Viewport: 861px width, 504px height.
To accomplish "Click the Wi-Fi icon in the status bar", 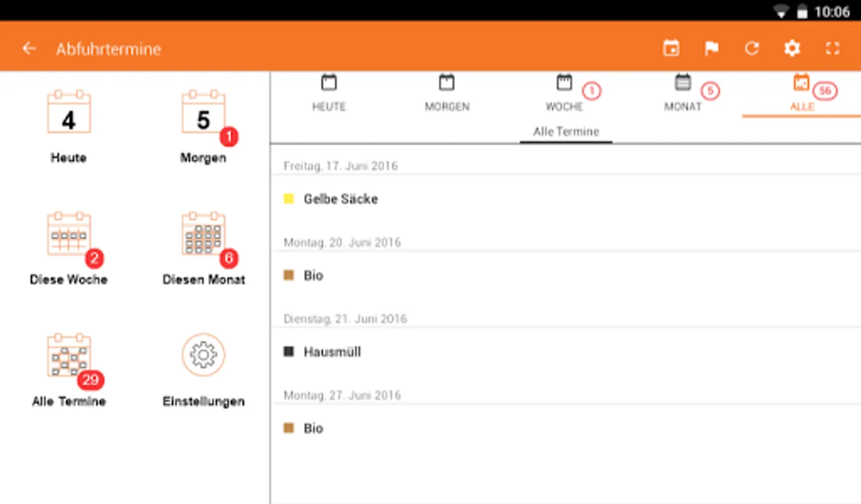I will coord(780,12).
